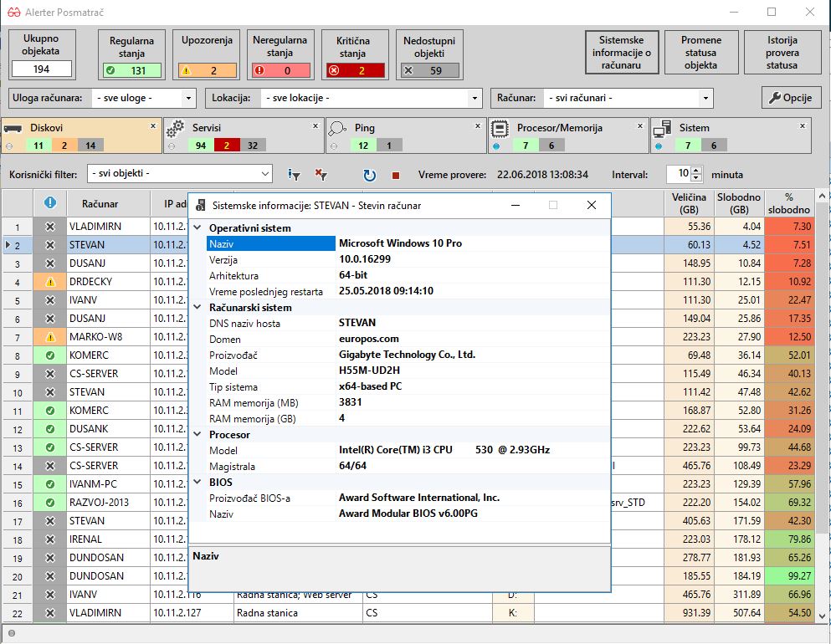Click the blue refresh check icon

coord(369,175)
